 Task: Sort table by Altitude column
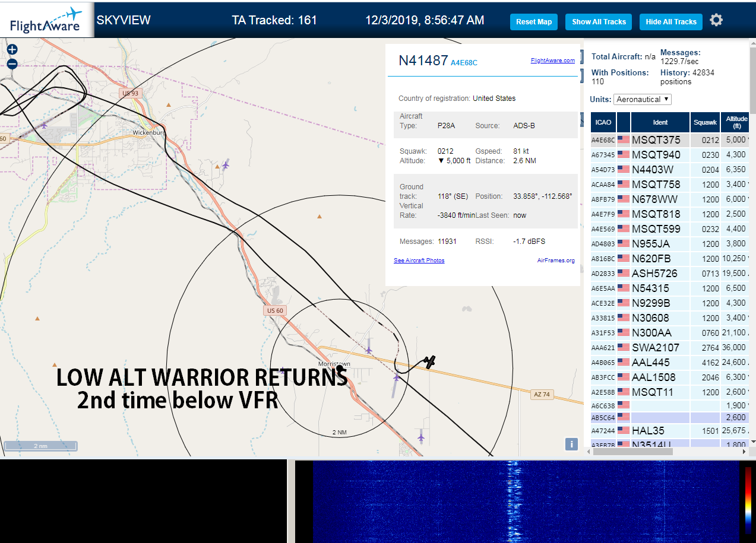[x=736, y=122]
